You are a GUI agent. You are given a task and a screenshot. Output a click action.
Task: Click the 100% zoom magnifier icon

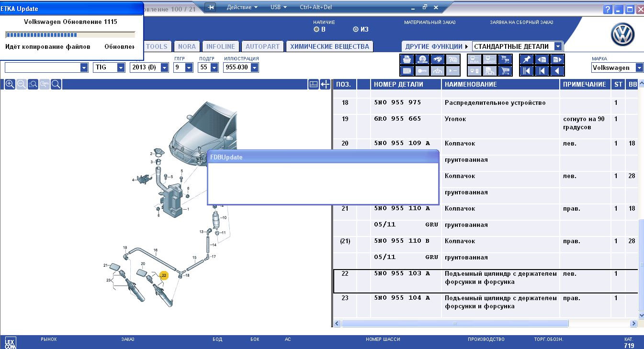coord(45,85)
